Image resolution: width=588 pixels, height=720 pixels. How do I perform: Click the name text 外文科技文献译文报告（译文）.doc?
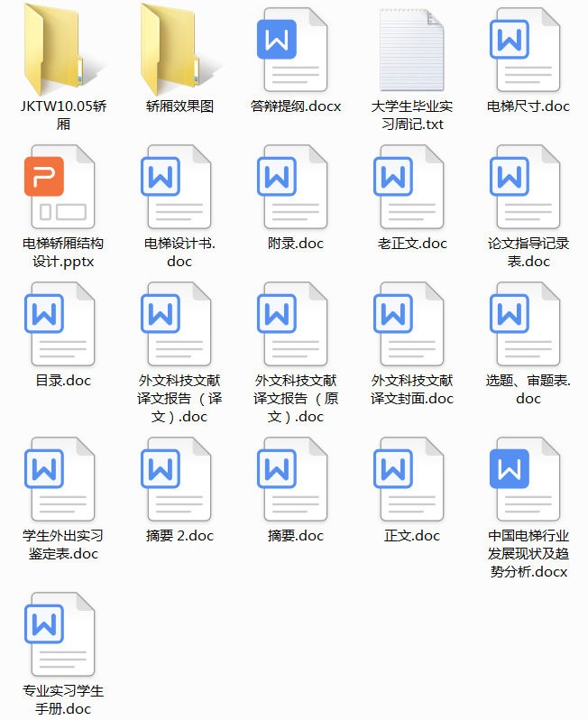tap(180, 398)
